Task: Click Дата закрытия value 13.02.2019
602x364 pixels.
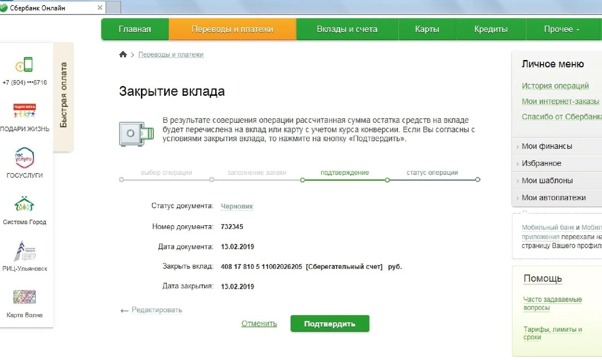Action: (237, 287)
